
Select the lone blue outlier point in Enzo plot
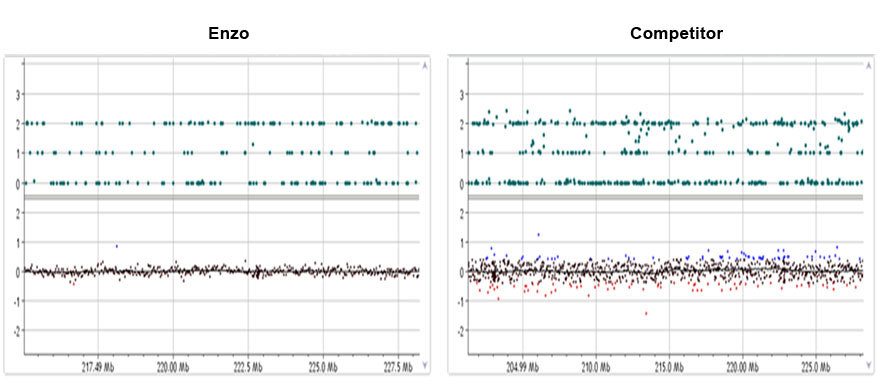tap(117, 246)
